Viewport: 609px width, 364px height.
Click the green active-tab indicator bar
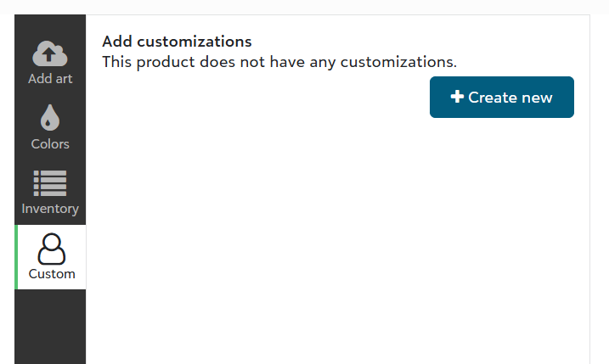pos(17,257)
